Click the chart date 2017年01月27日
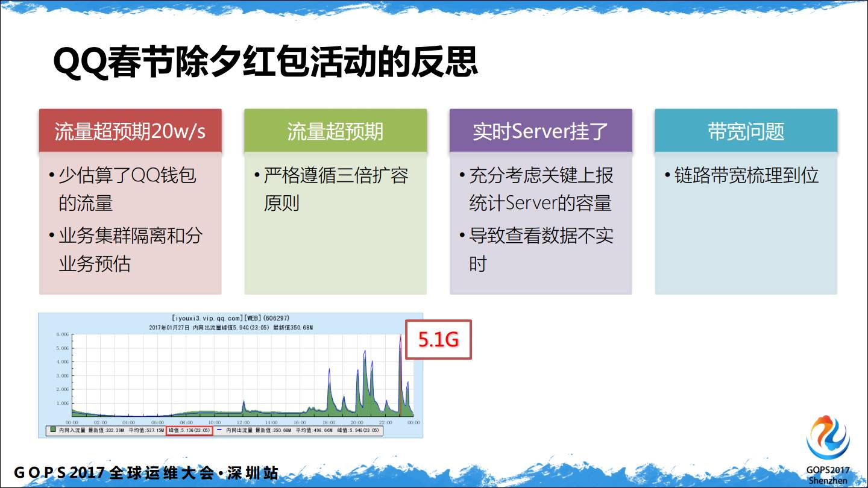This screenshot has height=488, width=868. point(169,327)
